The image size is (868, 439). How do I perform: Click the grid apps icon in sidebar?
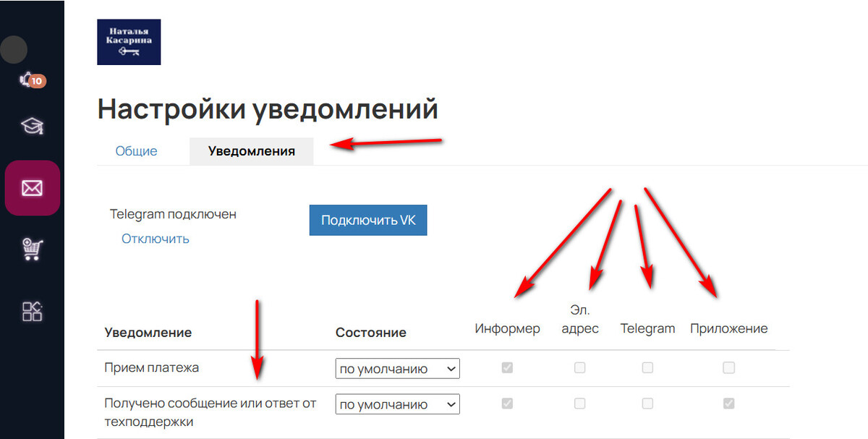(x=32, y=311)
